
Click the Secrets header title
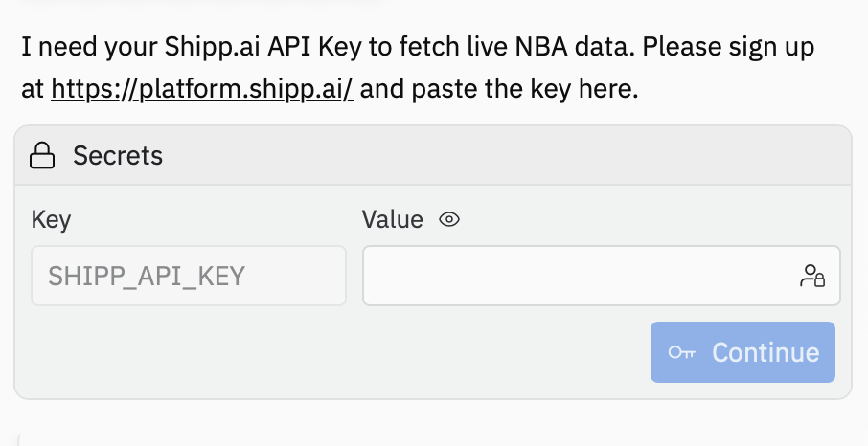point(118,155)
